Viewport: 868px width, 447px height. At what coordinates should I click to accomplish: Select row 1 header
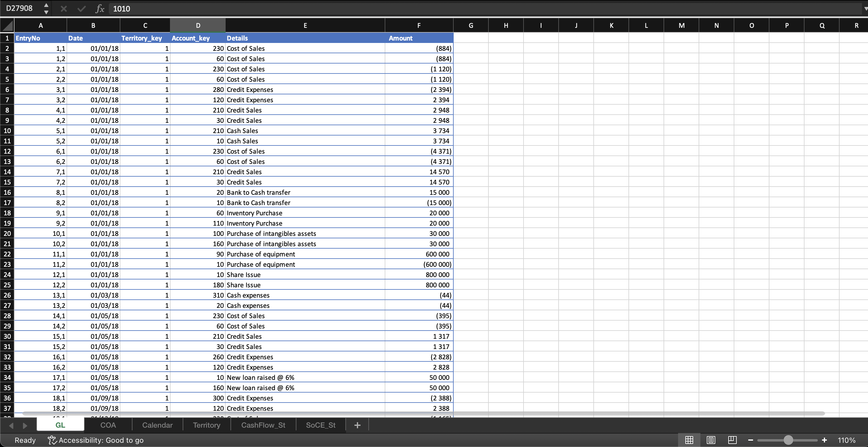7,38
